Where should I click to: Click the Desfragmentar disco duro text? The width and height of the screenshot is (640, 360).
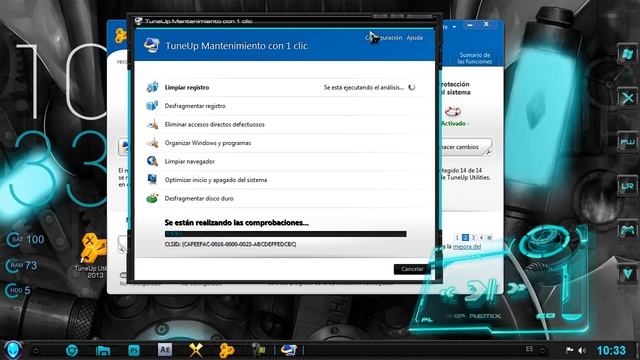coord(199,198)
